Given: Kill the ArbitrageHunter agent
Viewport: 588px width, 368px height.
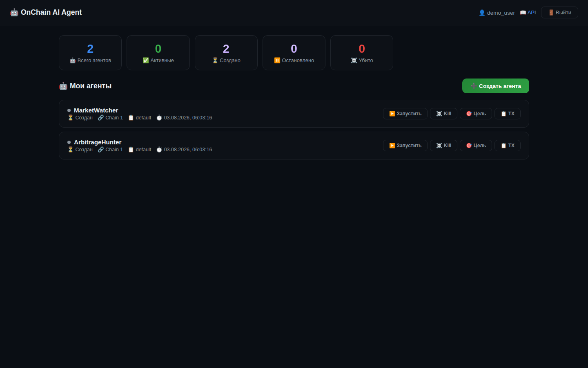Looking at the screenshot, I should 443,146.
